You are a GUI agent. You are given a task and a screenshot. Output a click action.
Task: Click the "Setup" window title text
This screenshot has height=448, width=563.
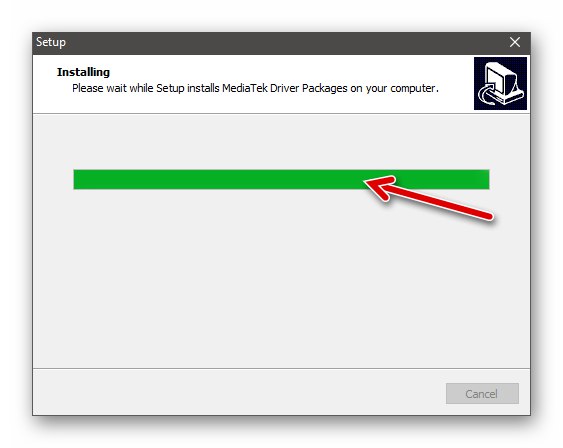pyautogui.click(x=51, y=42)
